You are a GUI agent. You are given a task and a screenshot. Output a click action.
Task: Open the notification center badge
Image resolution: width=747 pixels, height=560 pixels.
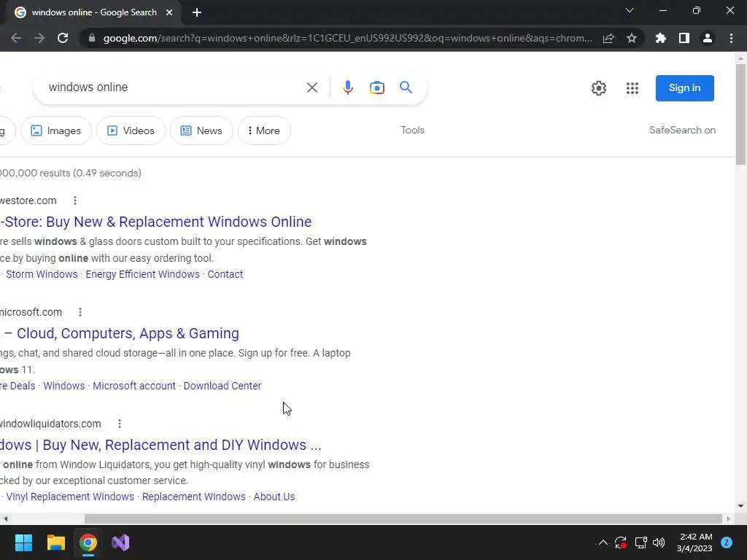727,542
